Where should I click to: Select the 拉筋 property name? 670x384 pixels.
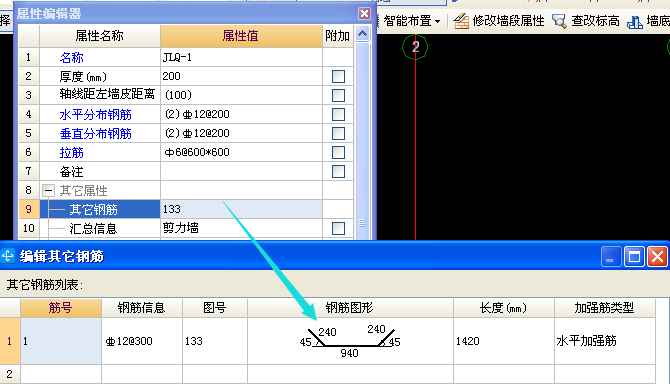click(71, 152)
